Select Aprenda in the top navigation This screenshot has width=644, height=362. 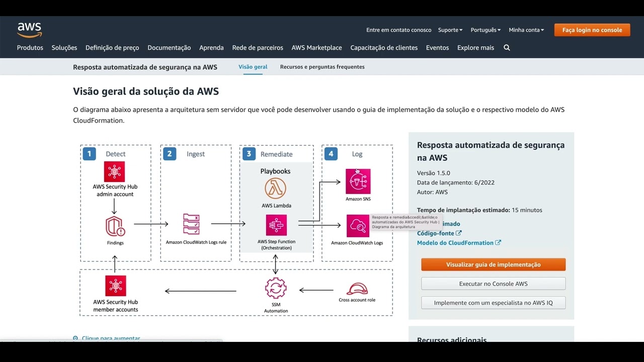pos(211,48)
